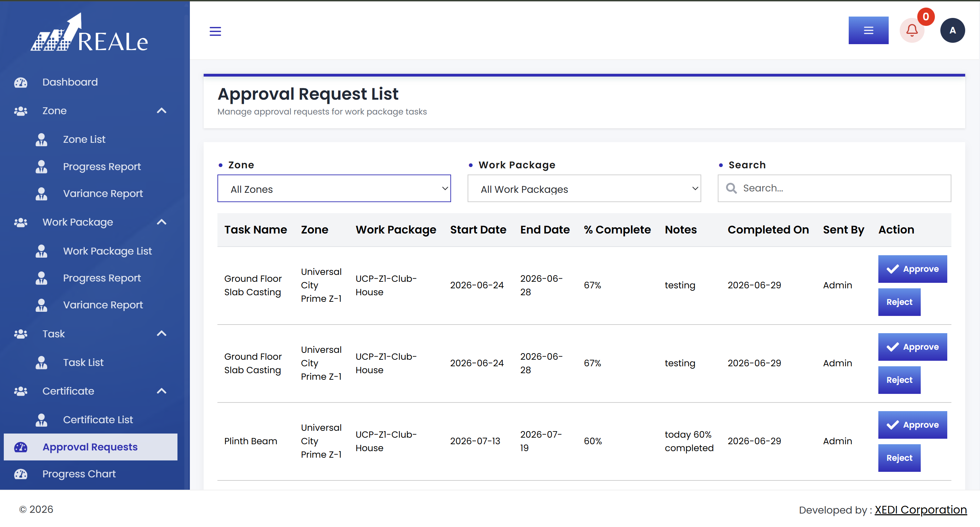Click notification count badge showing 0
The image size is (980, 527).
(x=926, y=17)
